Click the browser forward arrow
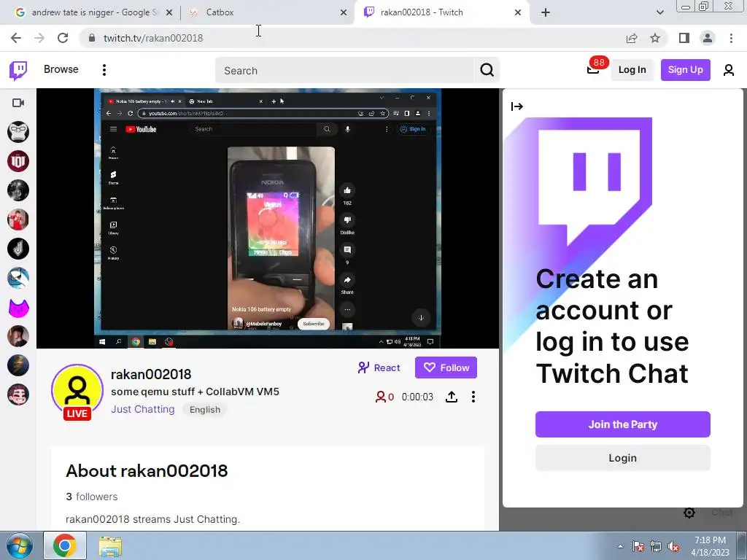747x560 pixels. [39, 38]
